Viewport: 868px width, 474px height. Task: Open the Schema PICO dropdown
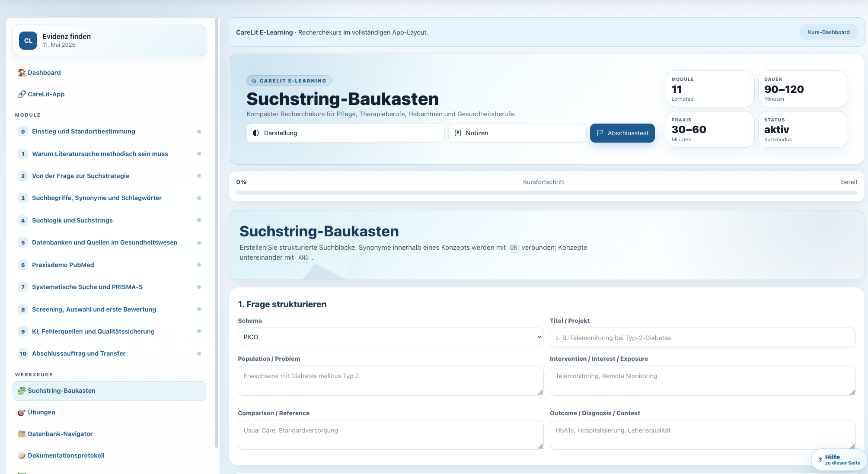[391, 337]
